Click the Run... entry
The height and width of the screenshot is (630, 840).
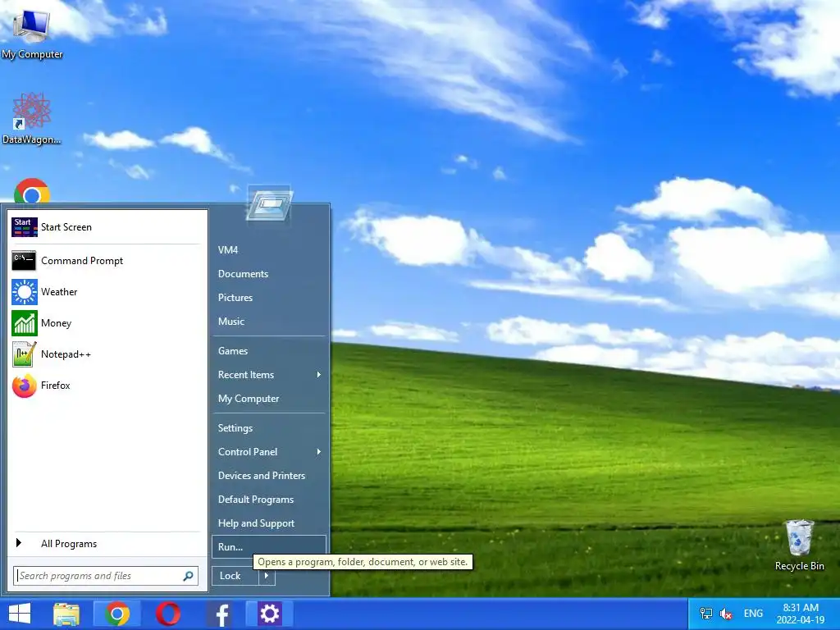[x=269, y=547]
